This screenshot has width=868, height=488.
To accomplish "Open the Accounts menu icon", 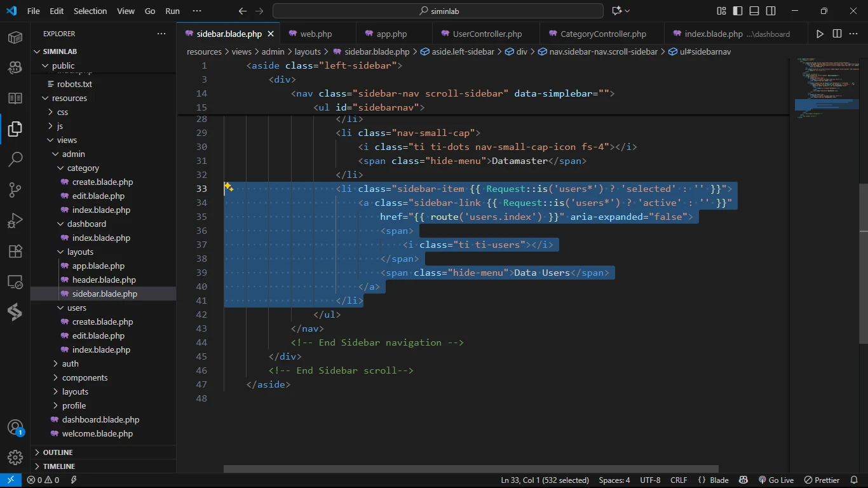I will pos(15,427).
